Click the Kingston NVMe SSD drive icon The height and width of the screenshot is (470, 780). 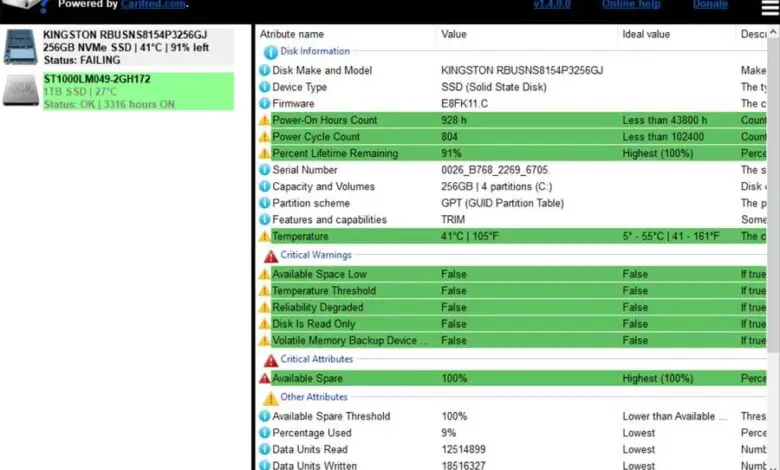[20, 47]
